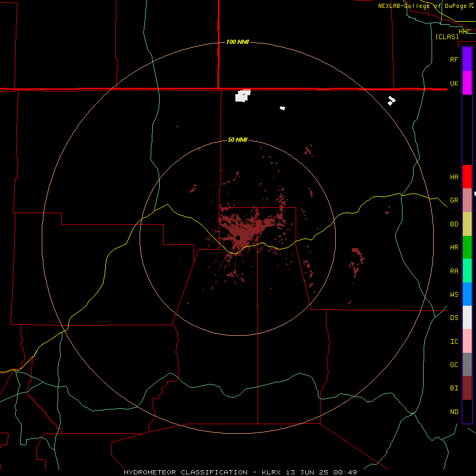This screenshot has height=476, width=476.
Task: Click the DS legend label
Action: (454, 318)
